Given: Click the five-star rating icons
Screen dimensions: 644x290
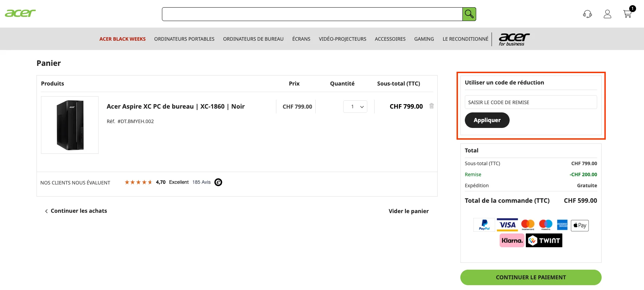Looking at the screenshot, I should (x=138, y=182).
